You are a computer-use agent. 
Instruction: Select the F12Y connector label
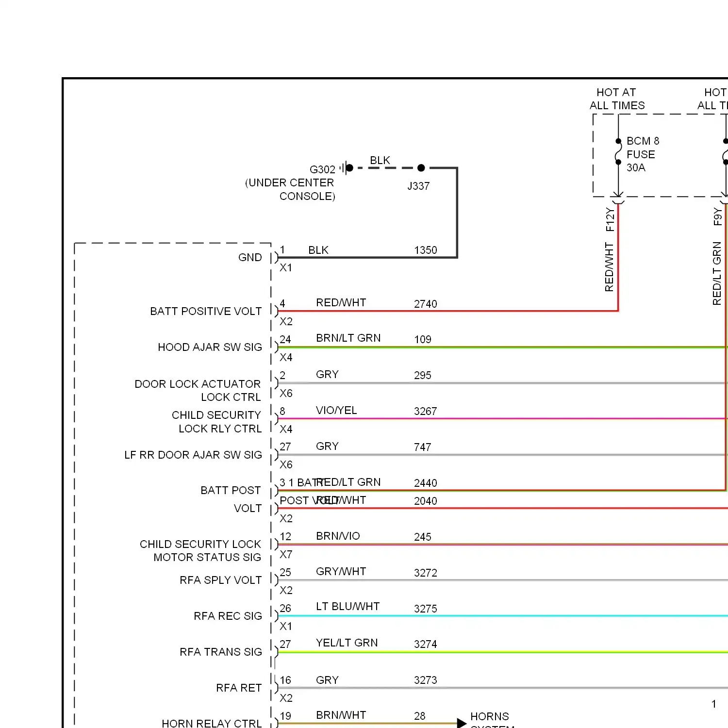(610, 220)
